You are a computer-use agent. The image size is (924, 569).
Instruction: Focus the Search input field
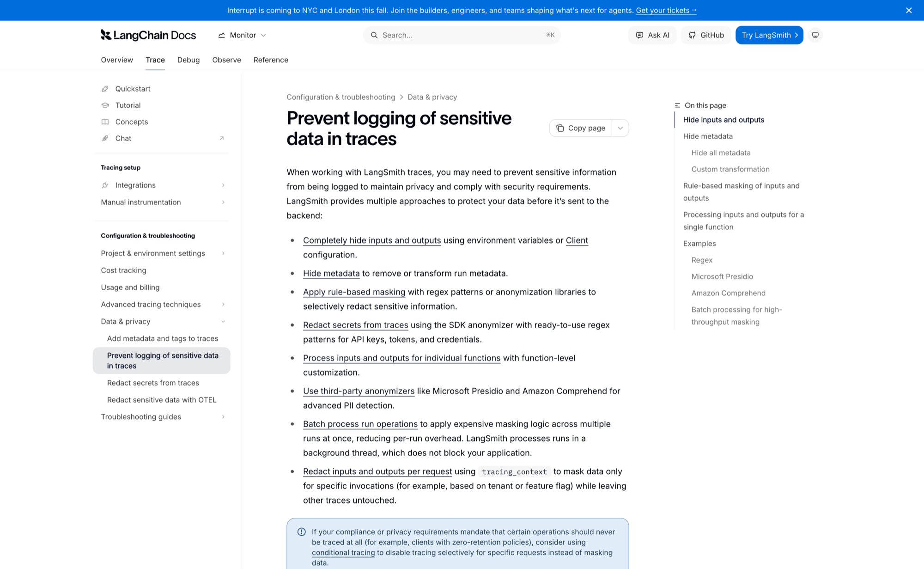(462, 35)
